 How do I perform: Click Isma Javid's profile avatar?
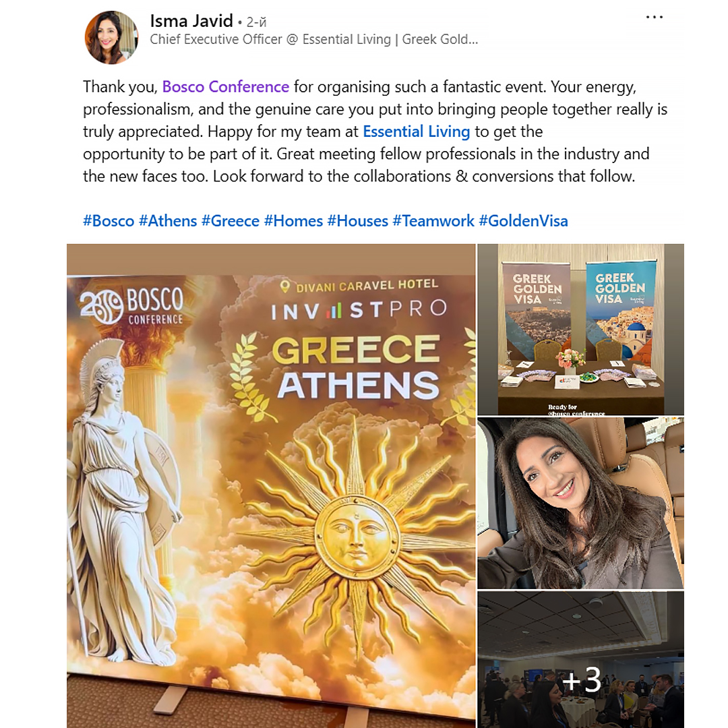click(111, 38)
